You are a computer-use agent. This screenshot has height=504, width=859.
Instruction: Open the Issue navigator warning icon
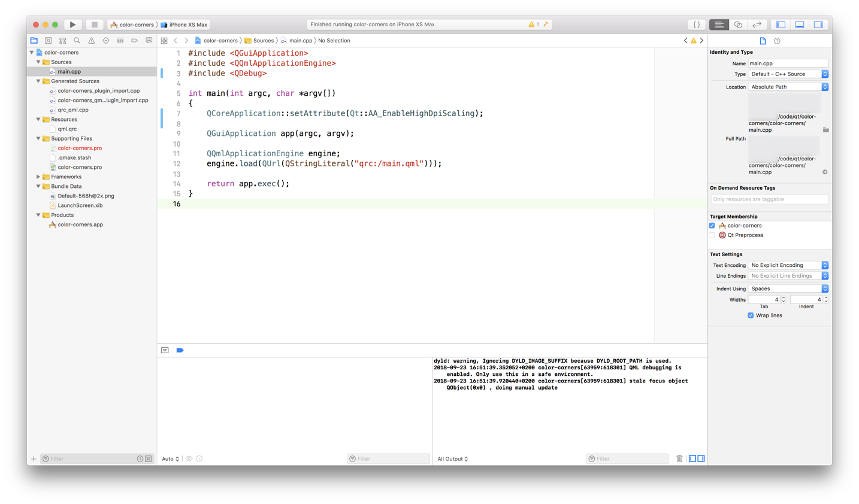point(92,41)
